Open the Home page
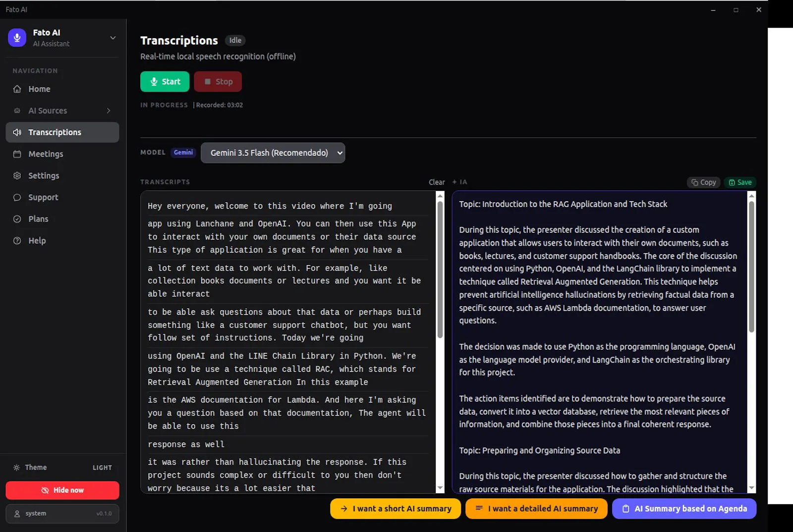This screenshot has height=532, width=793. click(x=62, y=89)
